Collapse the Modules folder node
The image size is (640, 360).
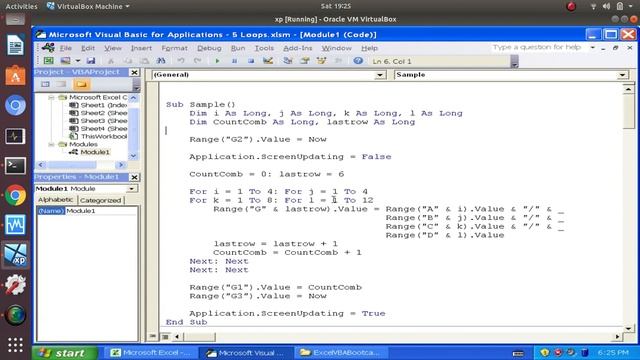pyautogui.click(x=51, y=144)
